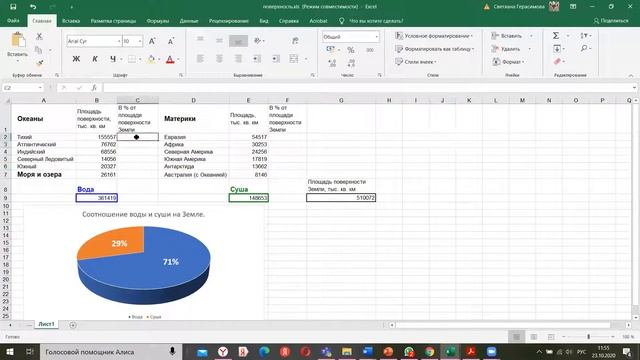Apply percent style with the % icon
Viewport: 640px width, 360px height.
click(x=351, y=50)
